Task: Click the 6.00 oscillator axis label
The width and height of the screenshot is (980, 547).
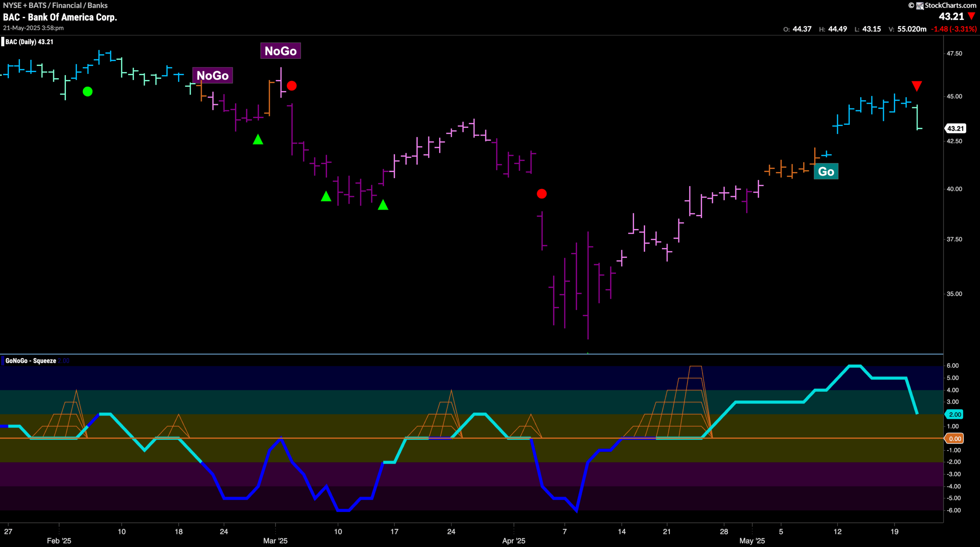Action: point(952,366)
